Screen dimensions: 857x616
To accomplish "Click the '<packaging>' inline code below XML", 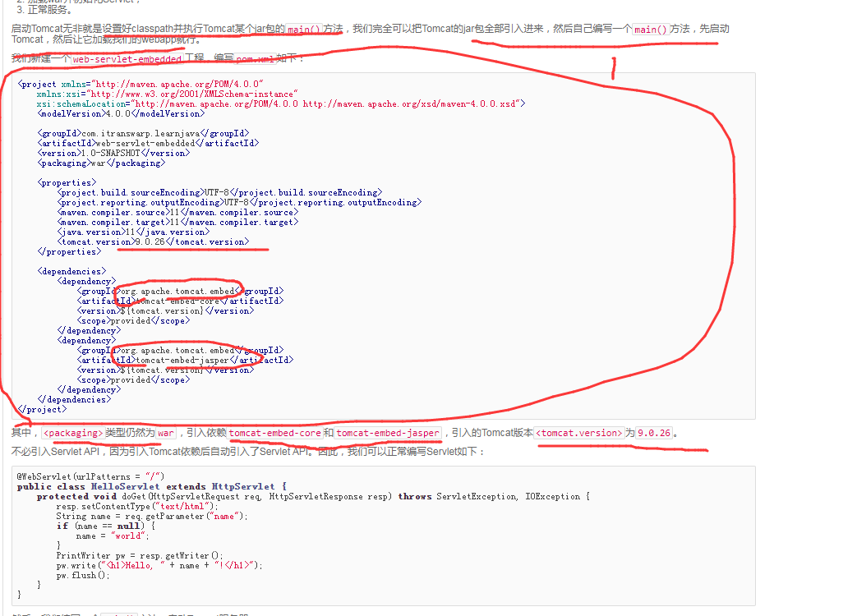I will point(72,433).
